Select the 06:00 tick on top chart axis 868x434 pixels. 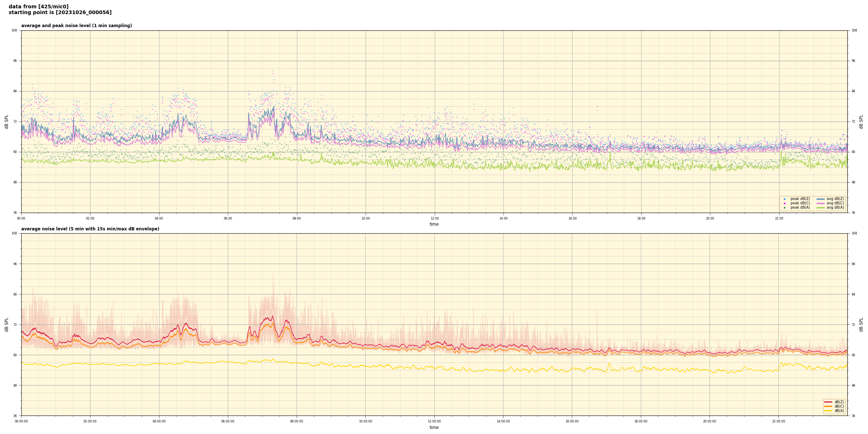[x=228, y=218]
